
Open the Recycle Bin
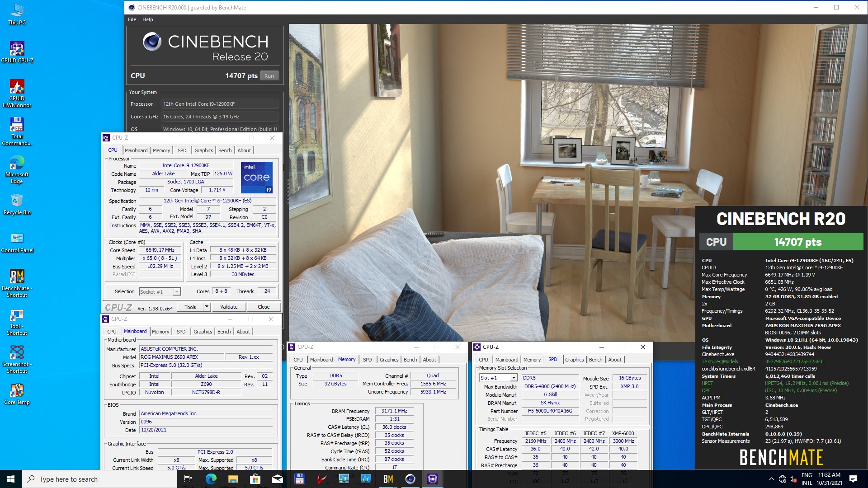17,204
